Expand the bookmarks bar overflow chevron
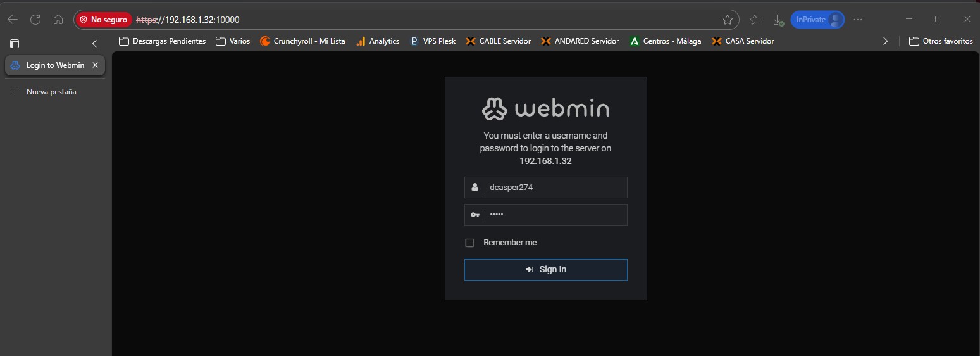 (x=885, y=41)
